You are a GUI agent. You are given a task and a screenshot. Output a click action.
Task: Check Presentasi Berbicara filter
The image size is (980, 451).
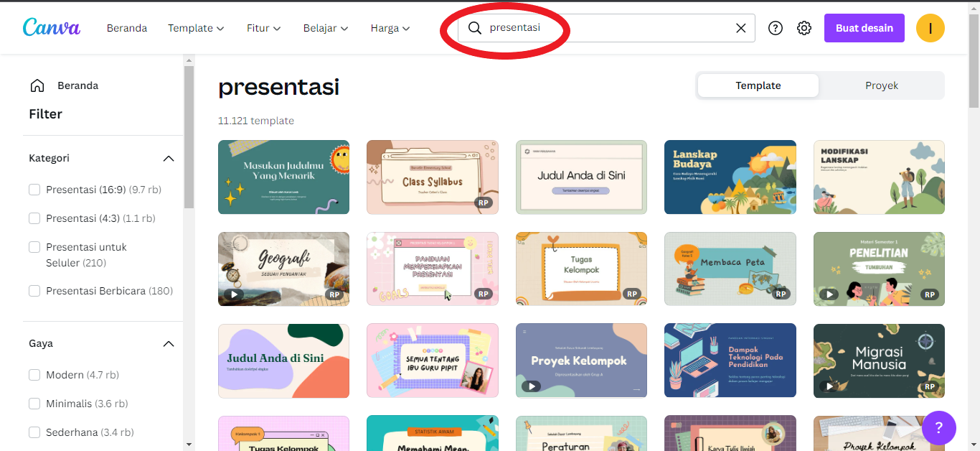[x=34, y=291]
